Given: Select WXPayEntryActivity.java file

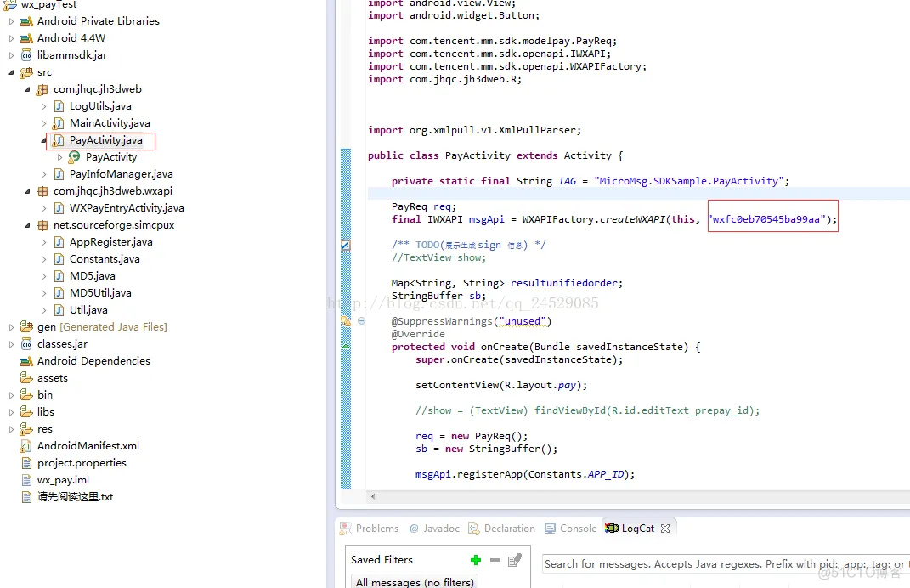Looking at the screenshot, I should click(x=127, y=208).
